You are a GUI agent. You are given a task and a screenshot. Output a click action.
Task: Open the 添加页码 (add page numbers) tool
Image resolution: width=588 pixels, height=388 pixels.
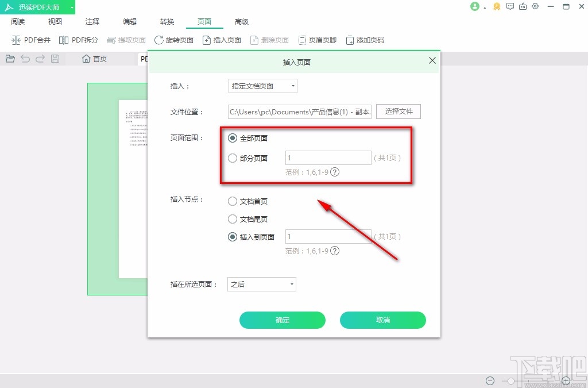365,40
